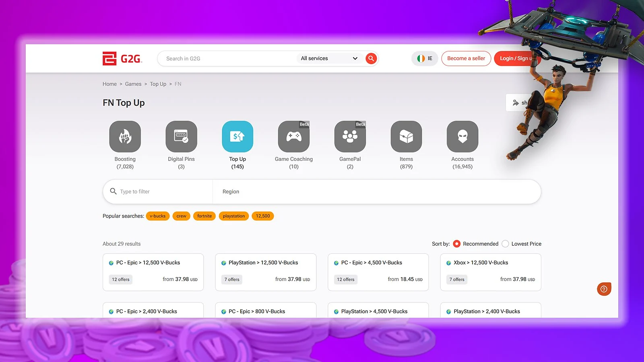Click the fortnite popular search tag
The height and width of the screenshot is (362, 644).
(204, 216)
